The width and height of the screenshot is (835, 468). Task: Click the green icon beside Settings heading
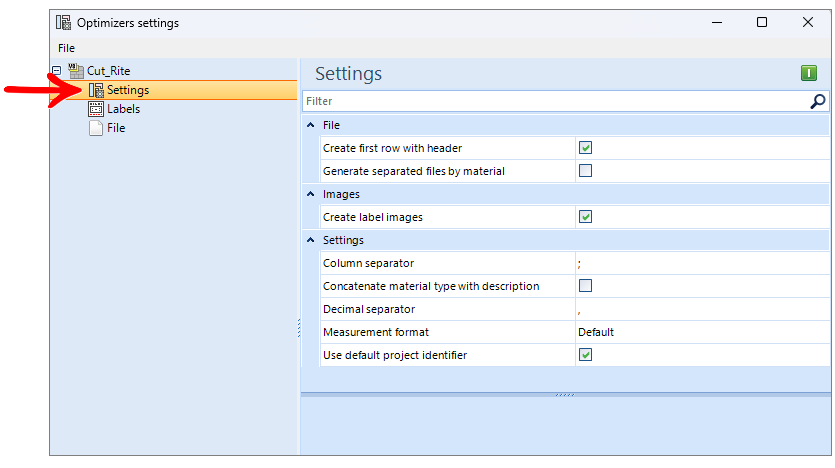pos(808,73)
